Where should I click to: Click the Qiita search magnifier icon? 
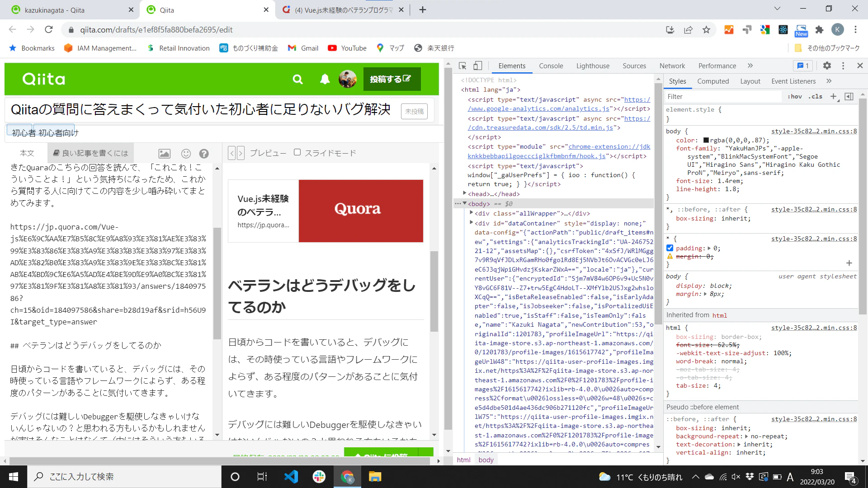tap(297, 80)
